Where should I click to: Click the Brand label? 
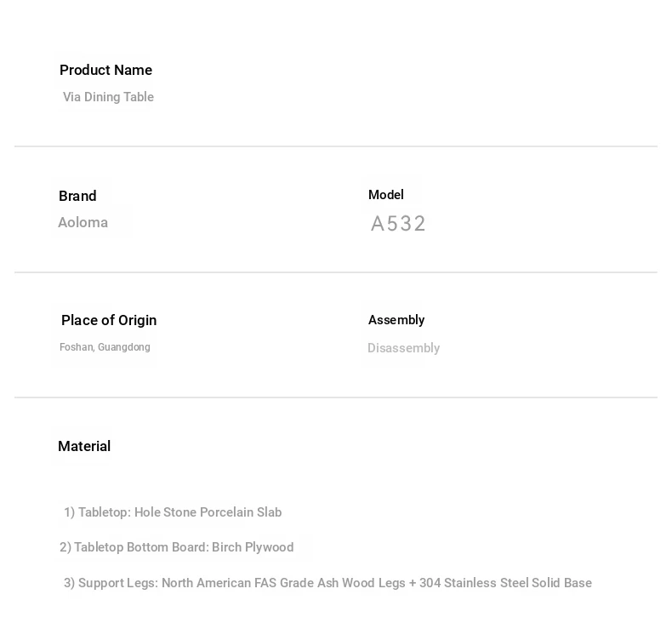click(77, 196)
